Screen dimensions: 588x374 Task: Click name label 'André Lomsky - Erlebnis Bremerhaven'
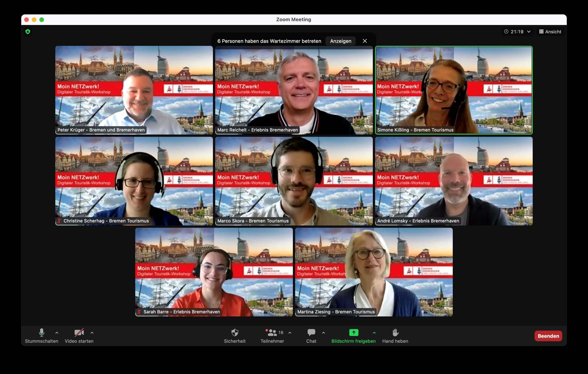[418, 221]
